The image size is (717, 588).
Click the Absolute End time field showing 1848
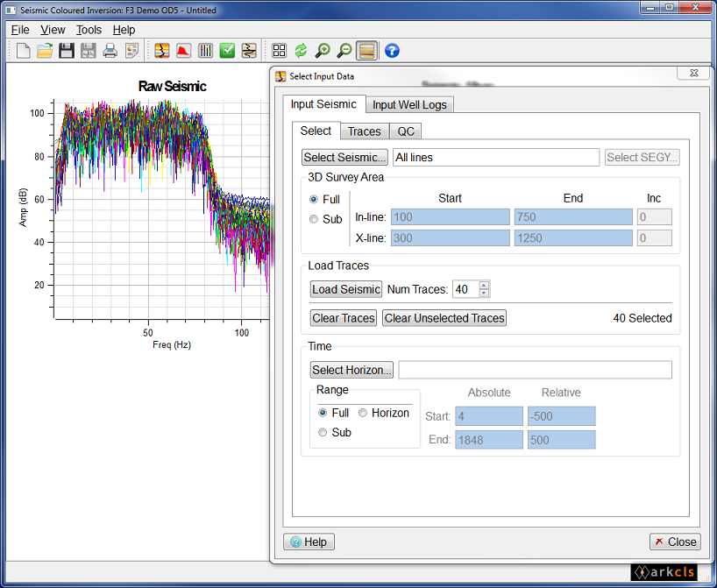[489, 440]
